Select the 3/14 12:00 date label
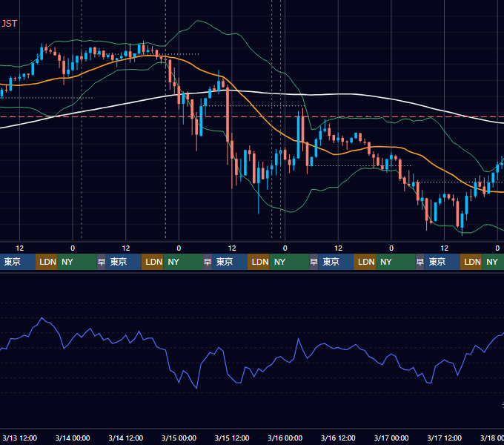 point(126,438)
